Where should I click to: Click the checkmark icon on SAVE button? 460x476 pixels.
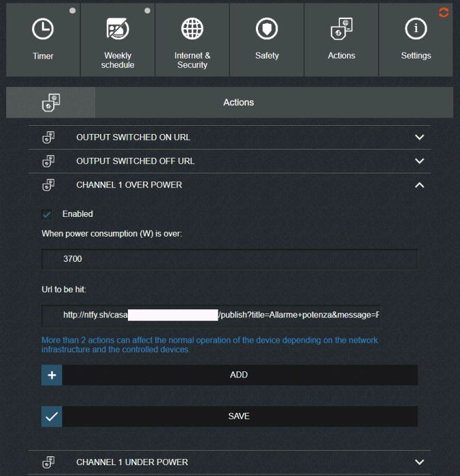click(x=52, y=416)
